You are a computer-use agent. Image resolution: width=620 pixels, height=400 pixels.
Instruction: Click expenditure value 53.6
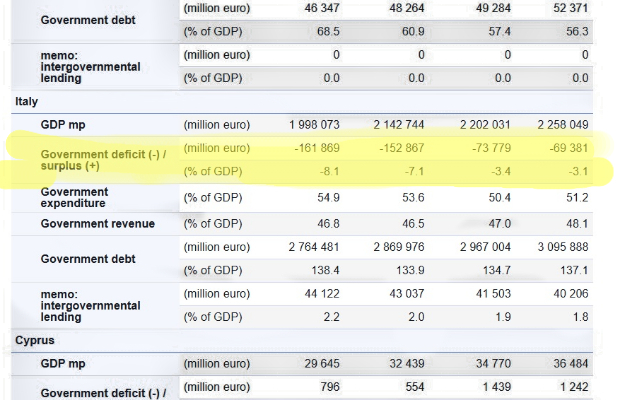tap(413, 198)
